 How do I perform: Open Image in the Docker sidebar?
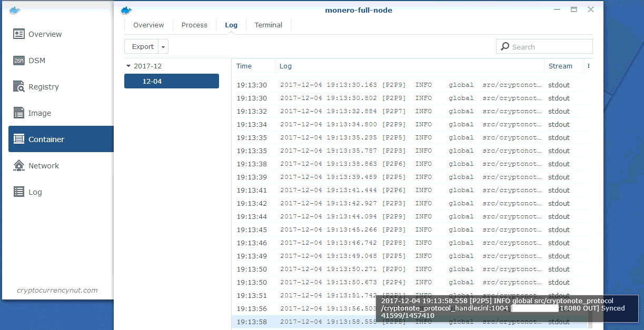61,113
